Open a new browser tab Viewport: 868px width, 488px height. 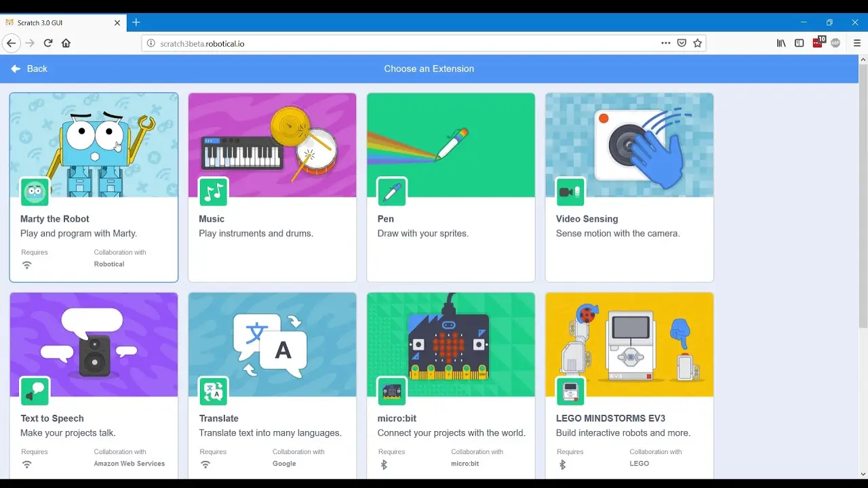pos(136,22)
